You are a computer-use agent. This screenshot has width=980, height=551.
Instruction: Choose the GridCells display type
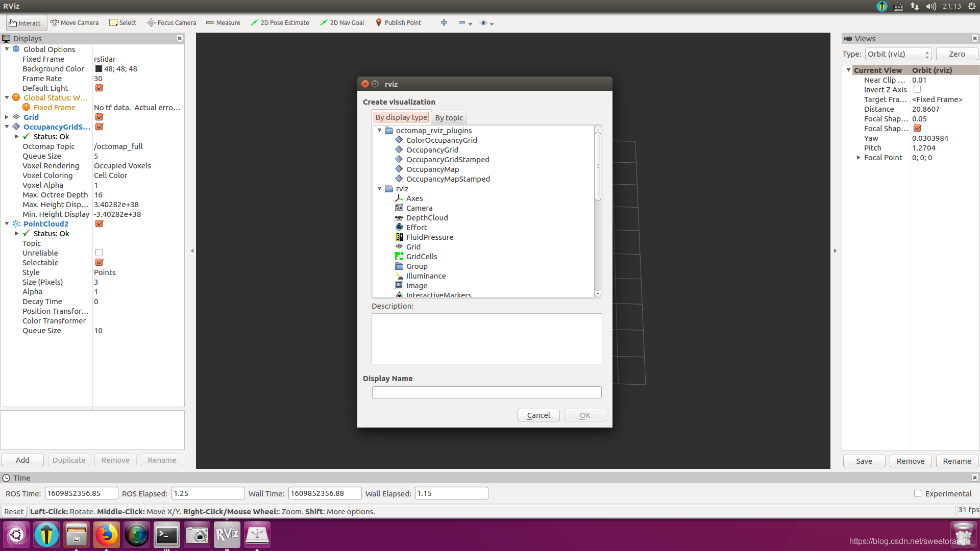coord(421,257)
